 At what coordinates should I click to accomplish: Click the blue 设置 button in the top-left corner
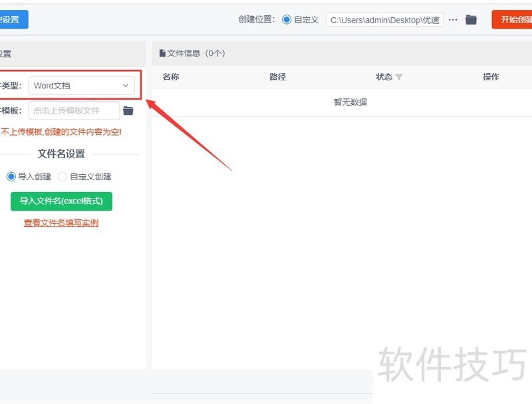pyautogui.click(x=13, y=19)
